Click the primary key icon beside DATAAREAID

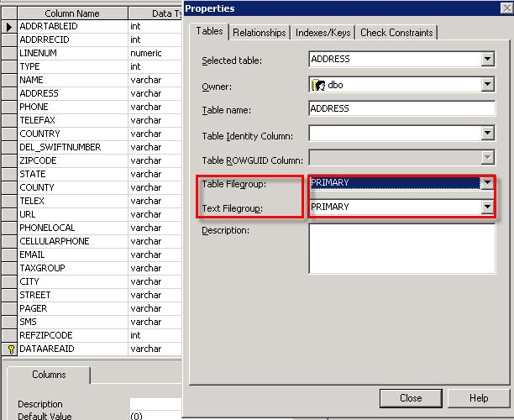coord(10,349)
